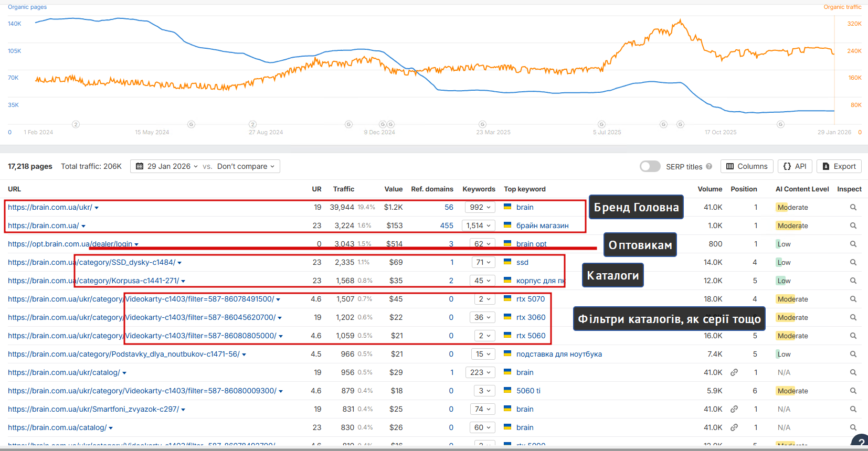Open the help question mark bubble
Image resolution: width=868 pixels, height=451 pixels.
[x=861, y=442]
